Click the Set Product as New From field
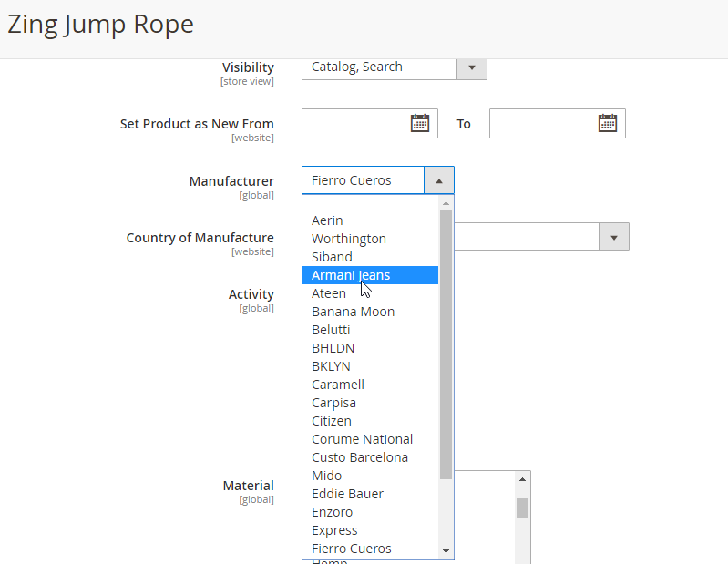This screenshot has width=728, height=564. pos(354,124)
